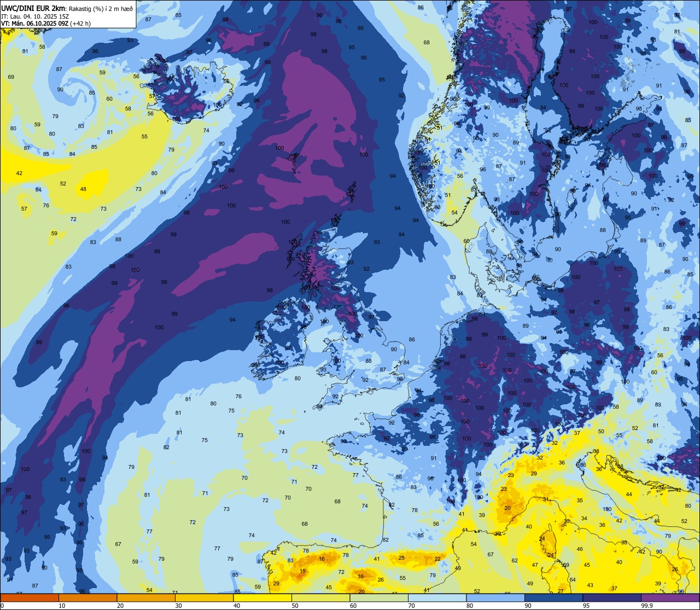Viewport: 700px width, 610px height.
Task: Click the 60–70 pale green legend swatch
Action: tap(378, 598)
